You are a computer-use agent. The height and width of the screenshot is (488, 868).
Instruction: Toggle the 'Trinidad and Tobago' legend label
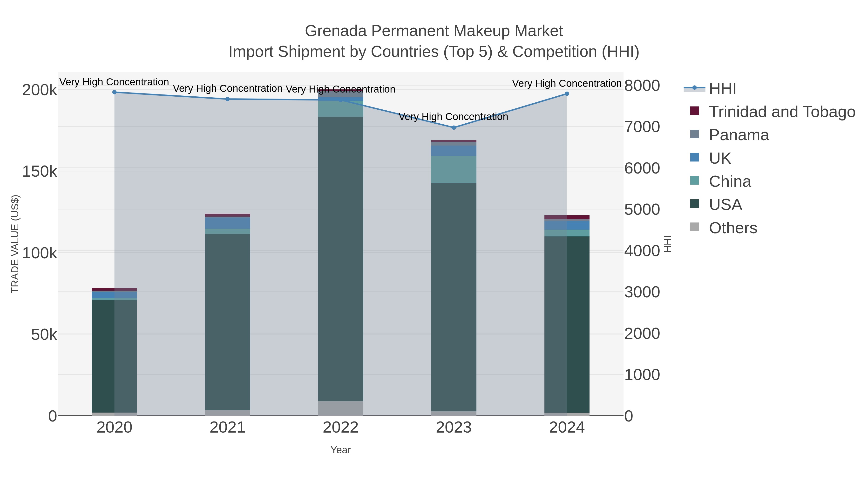[x=782, y=112]
